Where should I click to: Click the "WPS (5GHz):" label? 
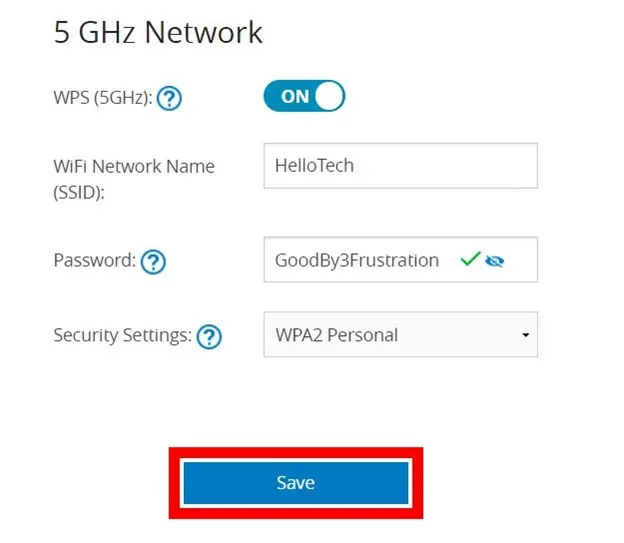coord(103,99)
